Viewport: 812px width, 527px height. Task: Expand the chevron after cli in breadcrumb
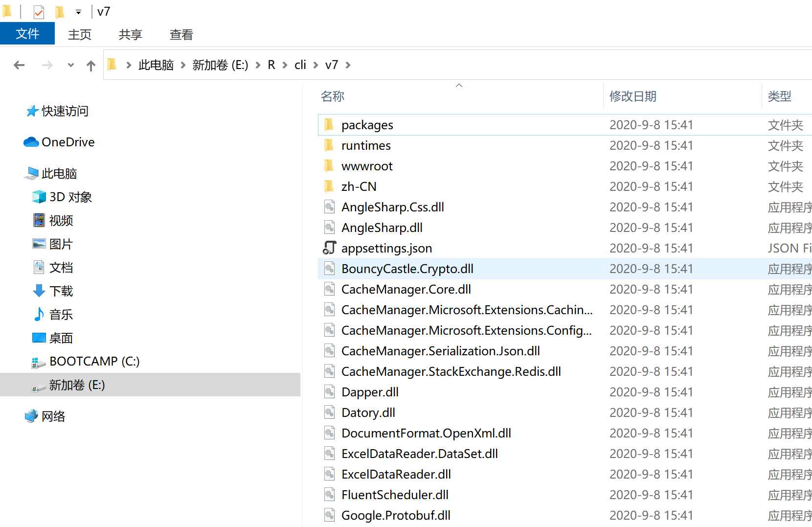pos(316,65)
